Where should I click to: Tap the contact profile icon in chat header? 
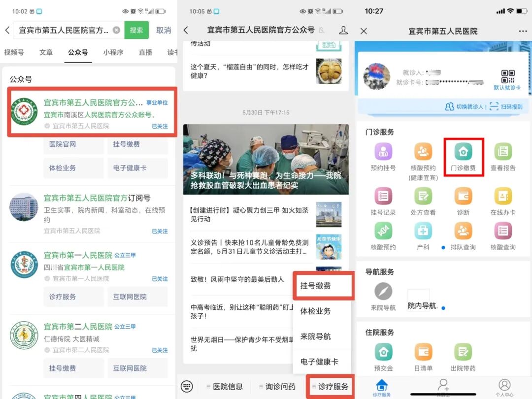click(343, 31)
